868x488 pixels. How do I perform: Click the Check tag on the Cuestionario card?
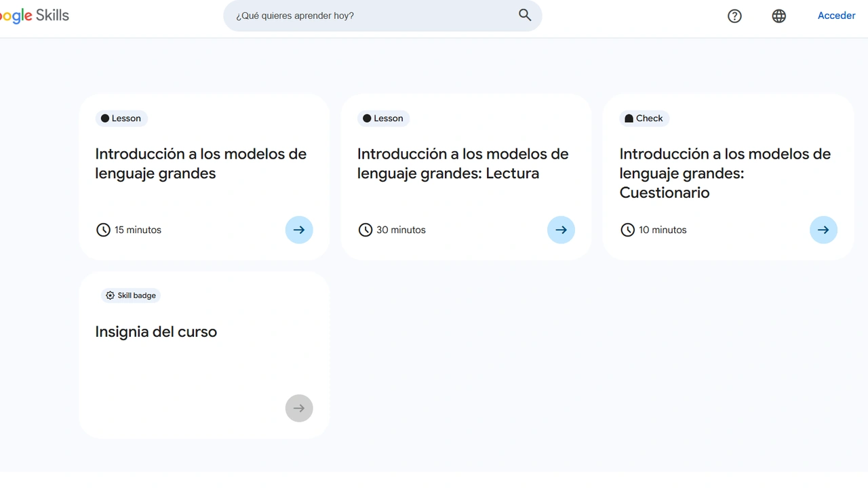pyautogui.click(x=644, y=118)
